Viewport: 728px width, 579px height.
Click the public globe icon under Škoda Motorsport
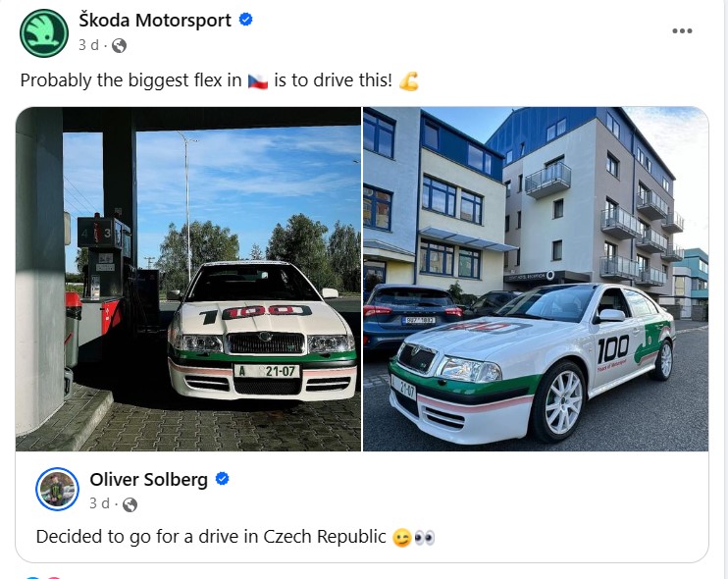(x=120, y=45)
